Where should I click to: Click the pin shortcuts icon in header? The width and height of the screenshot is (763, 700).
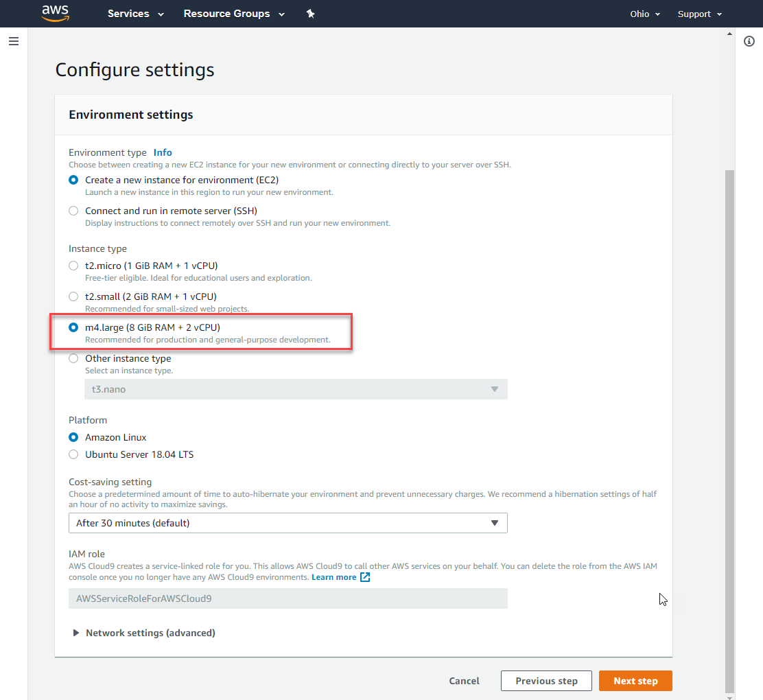pyautogui.click(x=310, y=14)
